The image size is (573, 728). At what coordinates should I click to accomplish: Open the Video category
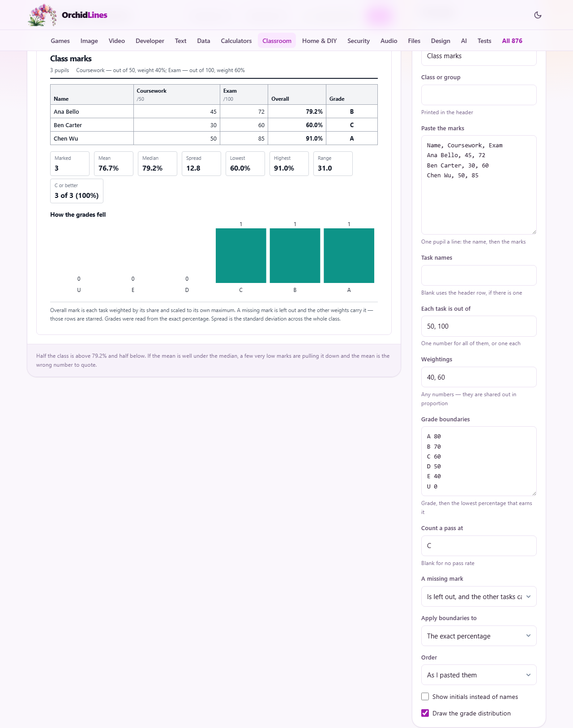pyautogui.click(x=117, y=41)
